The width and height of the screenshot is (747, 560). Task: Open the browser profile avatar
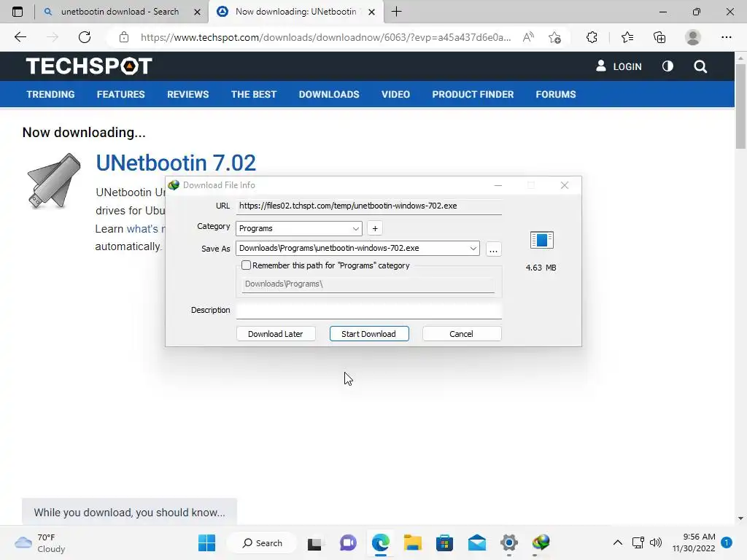(693, 37)
